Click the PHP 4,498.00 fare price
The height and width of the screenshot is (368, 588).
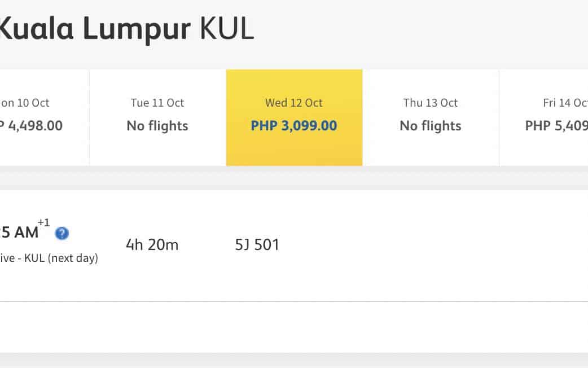31,125
